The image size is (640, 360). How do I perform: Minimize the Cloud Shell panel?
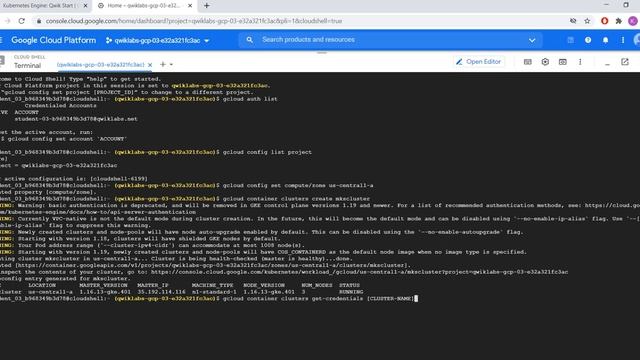click(607, 64)
